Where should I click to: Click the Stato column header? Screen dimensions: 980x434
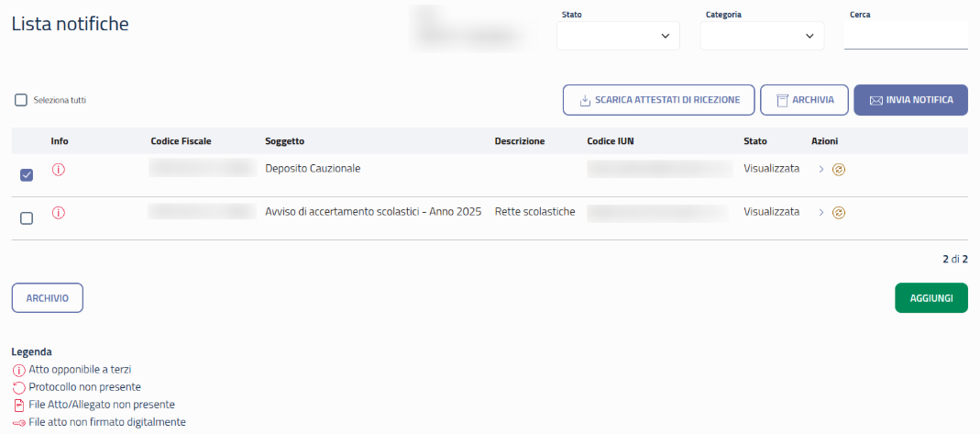tap(755, 141)
